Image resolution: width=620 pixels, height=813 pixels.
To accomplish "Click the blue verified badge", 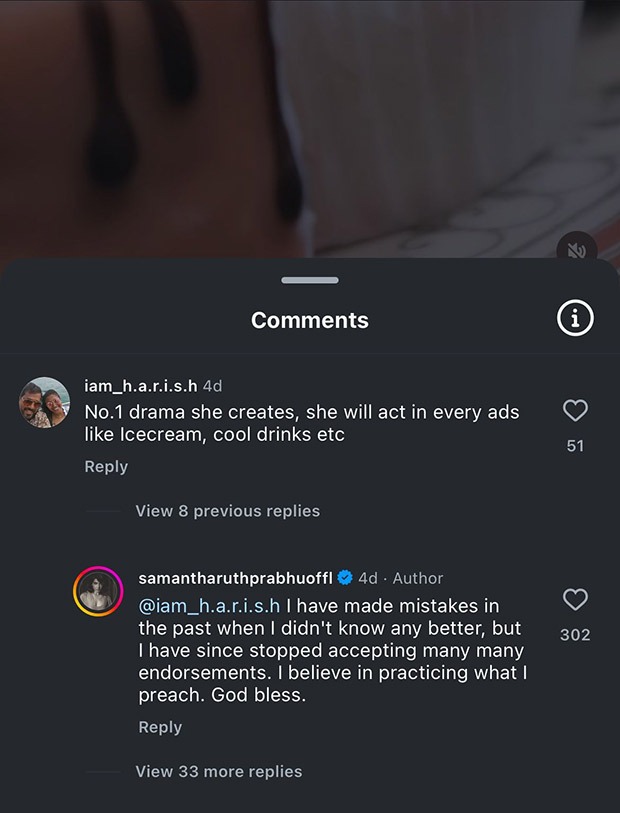I will click(x=345, y=578).
